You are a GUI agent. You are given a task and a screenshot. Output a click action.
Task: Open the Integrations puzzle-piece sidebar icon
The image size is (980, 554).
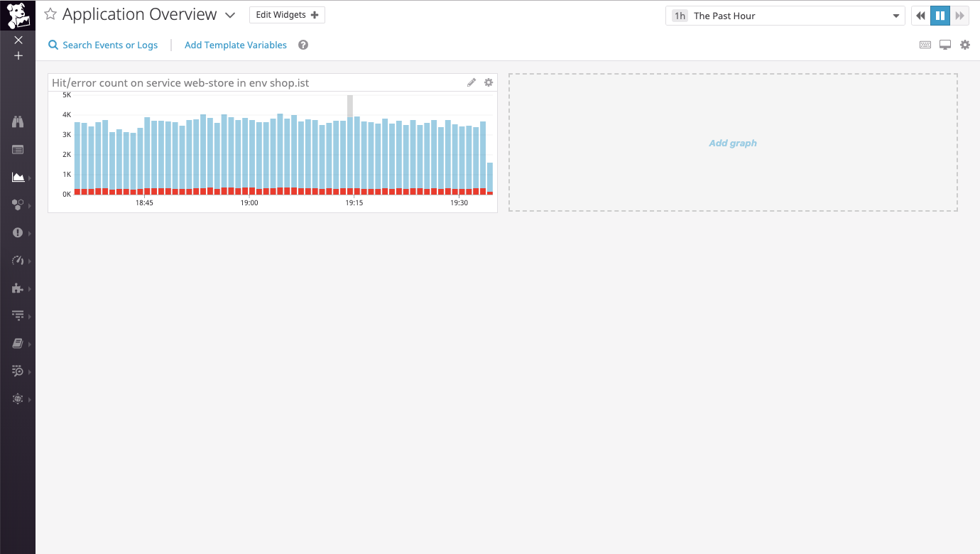[18, 288]
